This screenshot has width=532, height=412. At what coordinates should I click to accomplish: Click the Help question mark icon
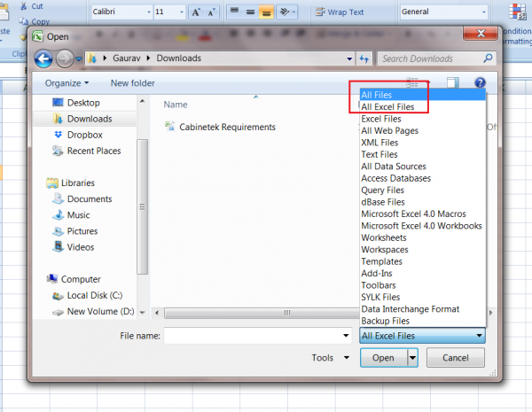coord(481,83)
